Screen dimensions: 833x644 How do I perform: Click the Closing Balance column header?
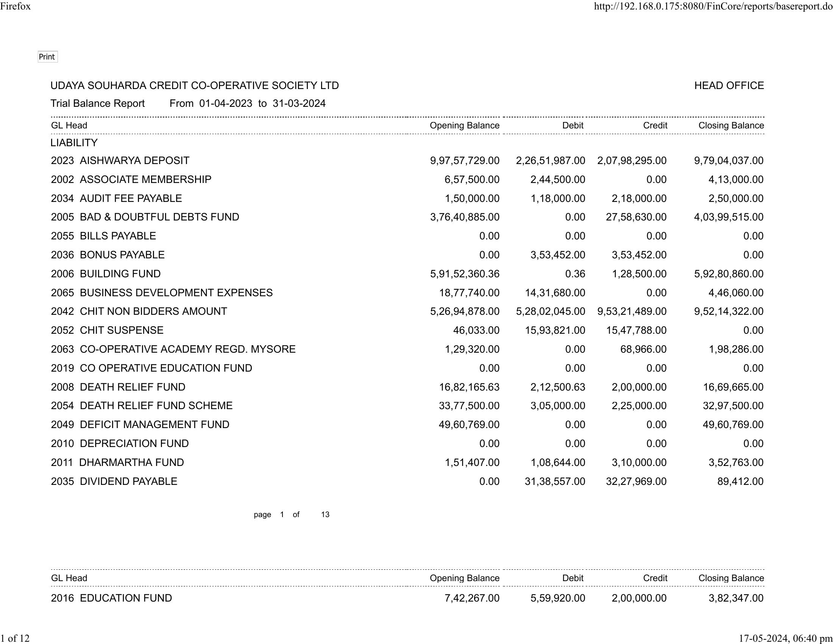[x=731, y=125]
